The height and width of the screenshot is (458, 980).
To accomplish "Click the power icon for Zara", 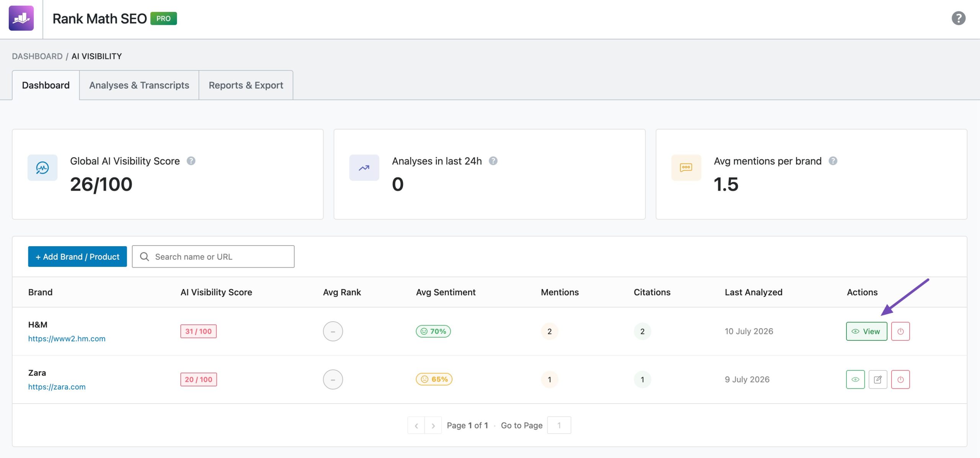I will [900, 379].
